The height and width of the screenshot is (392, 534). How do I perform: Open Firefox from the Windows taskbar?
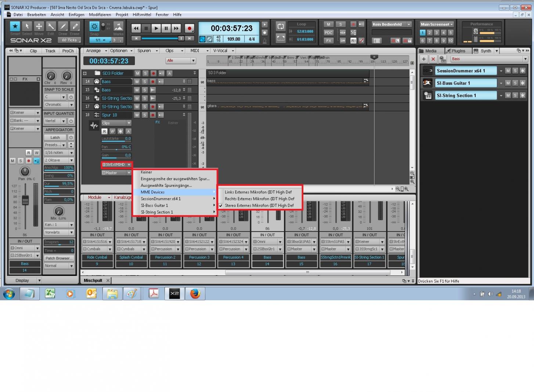click(195, 294)
